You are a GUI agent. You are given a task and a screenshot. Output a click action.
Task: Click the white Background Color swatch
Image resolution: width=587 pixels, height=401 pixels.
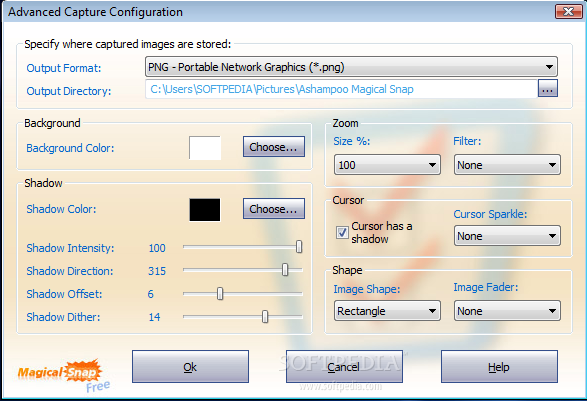tap(205, 148)
